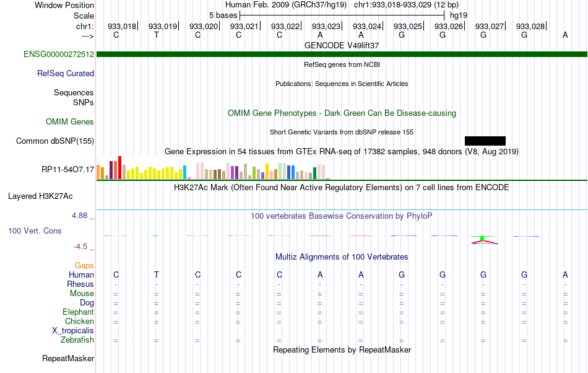Select the Chicken alignment row label
This screenshot has height=373, width=588.
point(79,322)
